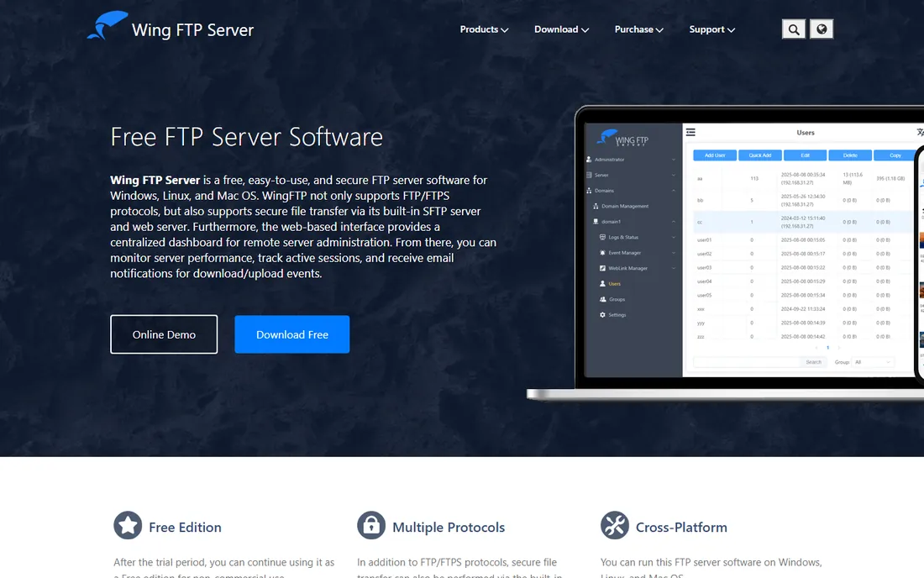Go to the Wing FTP Server home title
Viewport: 924px width, 578px height.
click(x=192, y=30)
